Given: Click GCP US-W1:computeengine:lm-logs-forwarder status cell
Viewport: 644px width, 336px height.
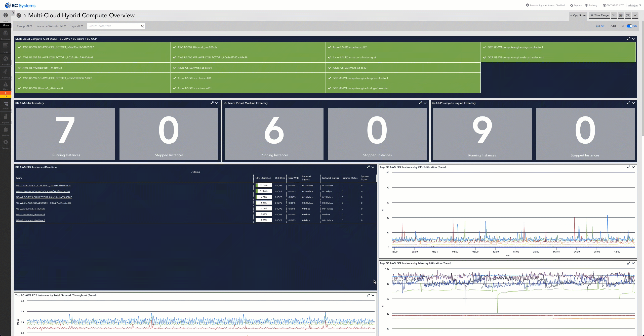Looking at the screenshot, I should tap(403, 88).
